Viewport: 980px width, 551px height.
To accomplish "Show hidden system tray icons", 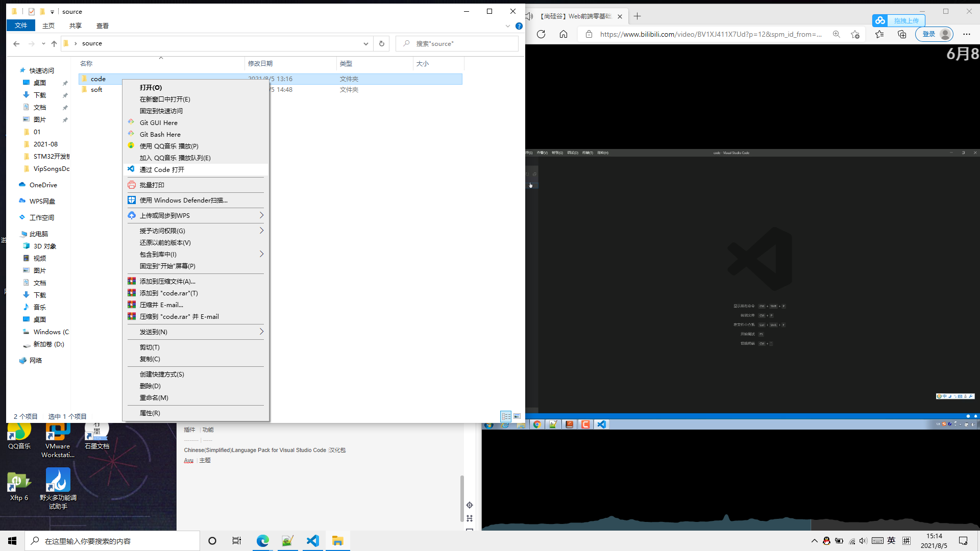I will (x=814, y=541).
